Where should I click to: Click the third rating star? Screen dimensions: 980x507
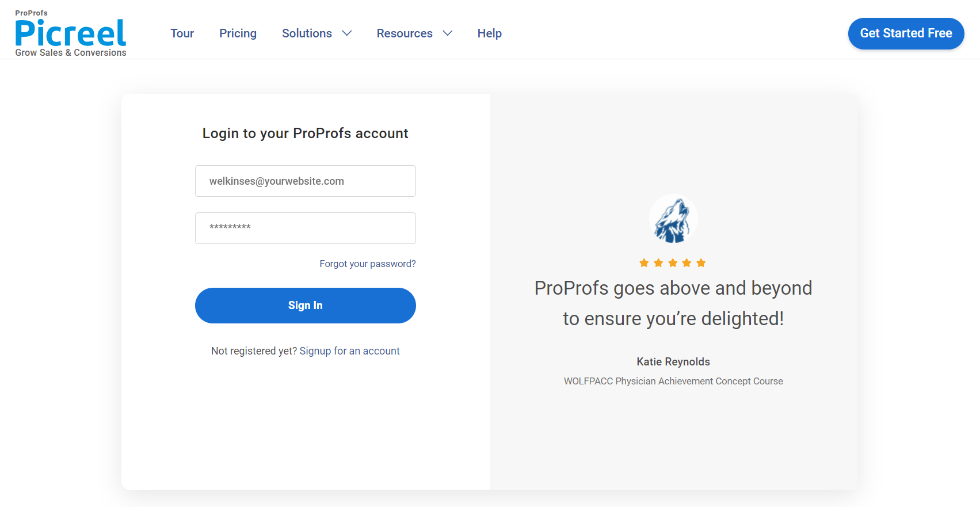click(673, 263)
